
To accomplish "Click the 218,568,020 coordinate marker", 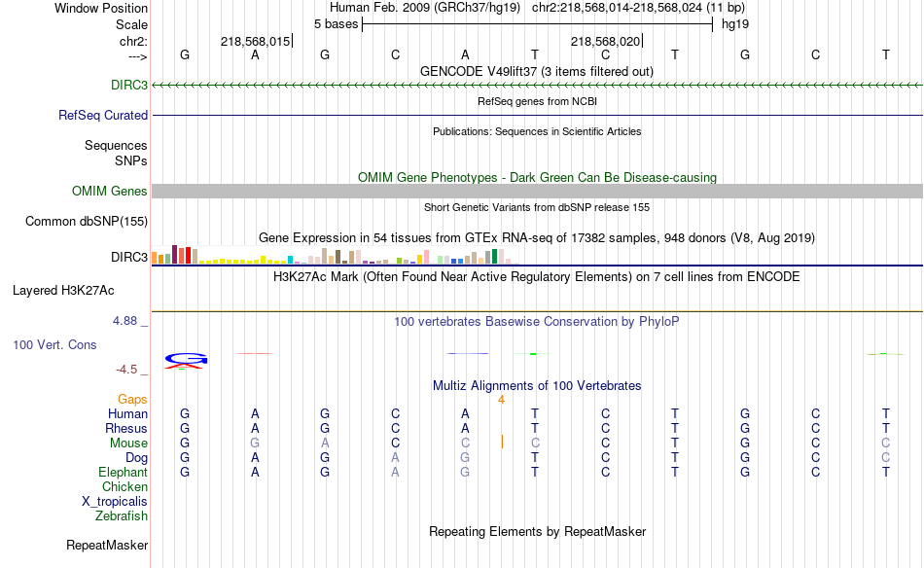I will pos(606,41).
